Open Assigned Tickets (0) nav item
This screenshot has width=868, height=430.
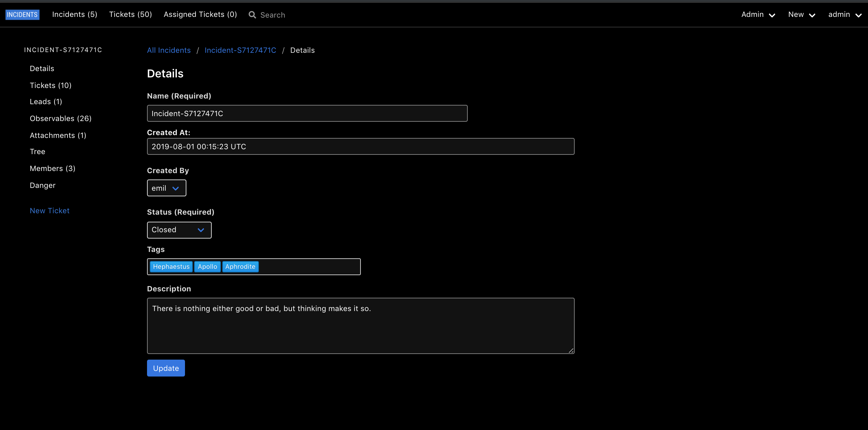click(x=200, y=14)
